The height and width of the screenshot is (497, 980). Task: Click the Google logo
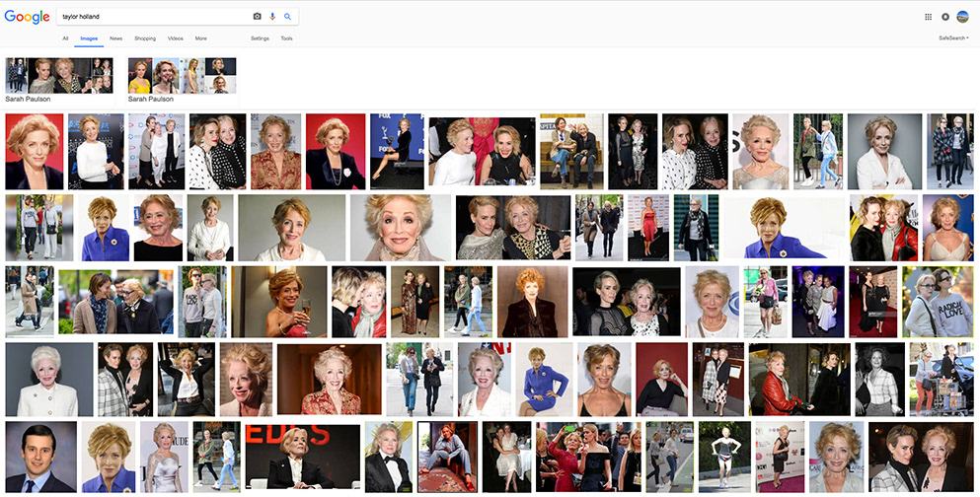point(27,17)
